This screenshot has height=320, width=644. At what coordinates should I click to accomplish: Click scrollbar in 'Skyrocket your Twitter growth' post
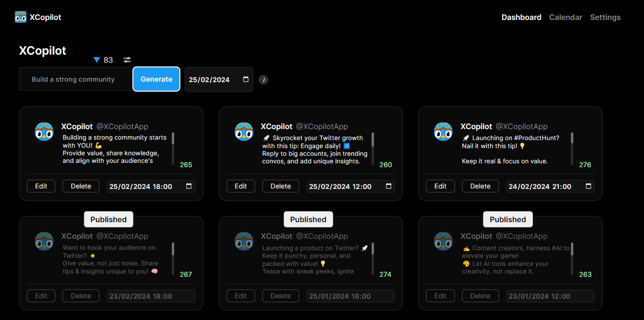point(373,149)
